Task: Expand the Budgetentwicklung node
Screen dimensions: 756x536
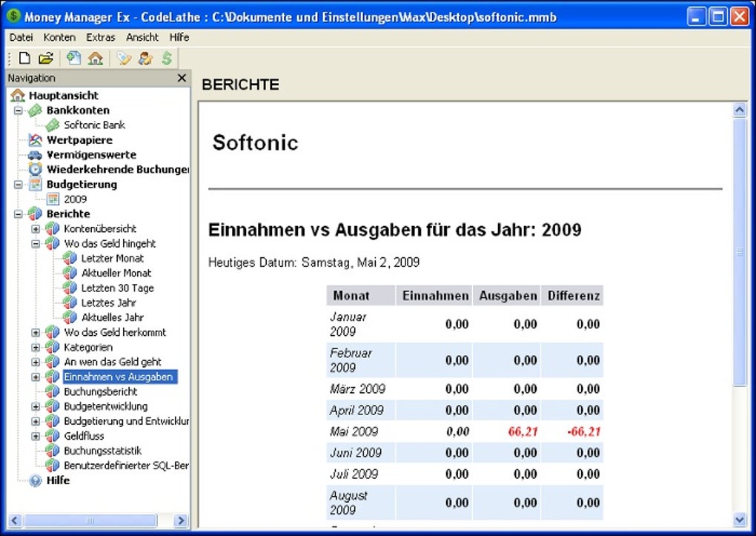Action: coord(36,407)
